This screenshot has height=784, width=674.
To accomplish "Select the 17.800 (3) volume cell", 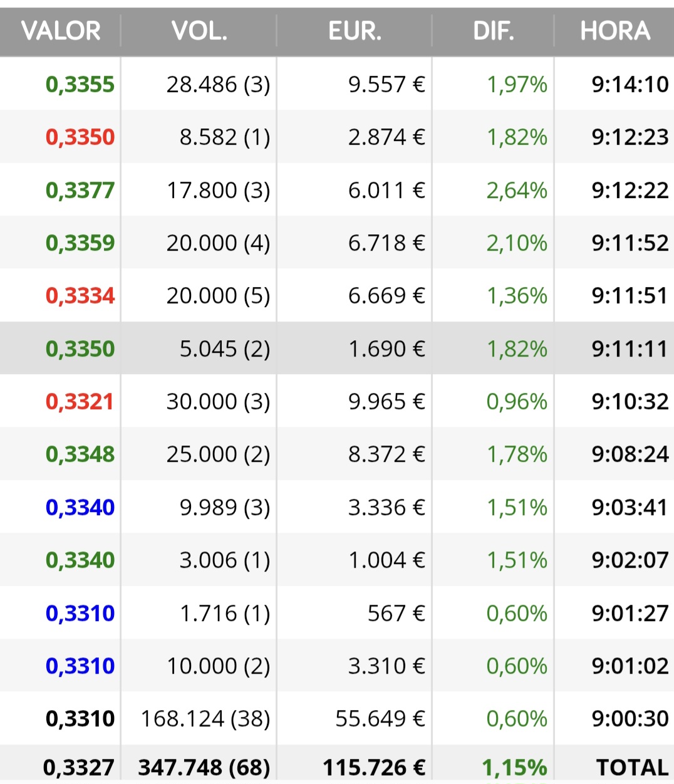I will click(218, 190).
